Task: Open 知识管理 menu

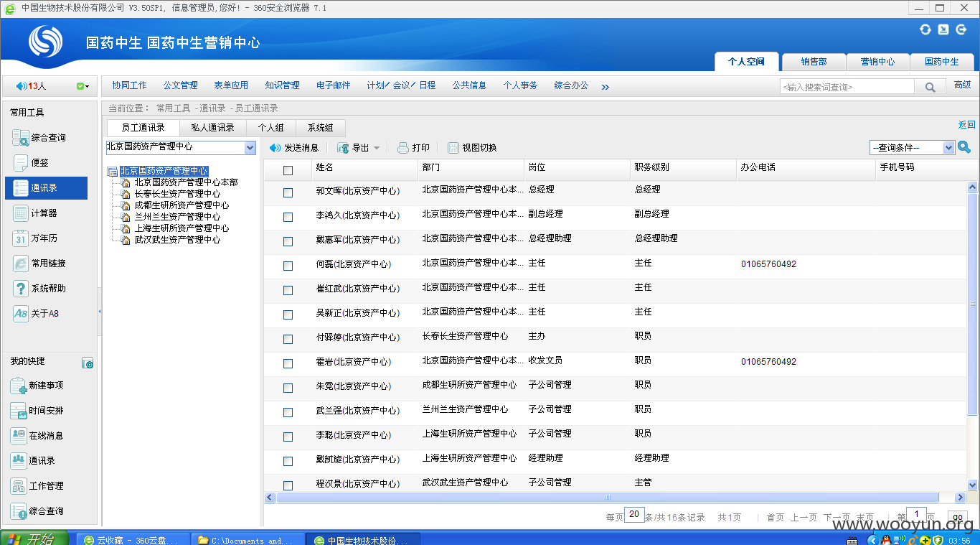Action: pyautogui.click(x=282, y=85)
